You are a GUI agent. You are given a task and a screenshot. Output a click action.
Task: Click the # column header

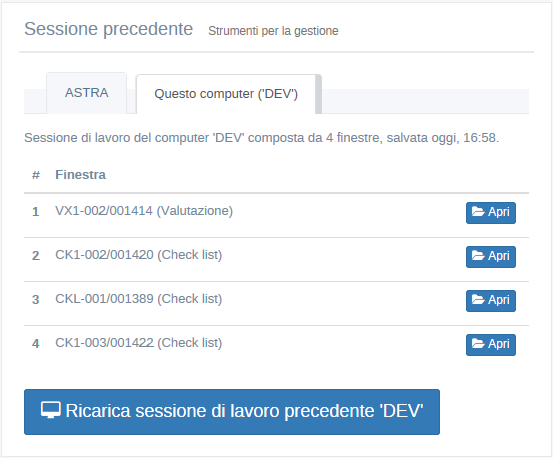click(x=36, y=175)
